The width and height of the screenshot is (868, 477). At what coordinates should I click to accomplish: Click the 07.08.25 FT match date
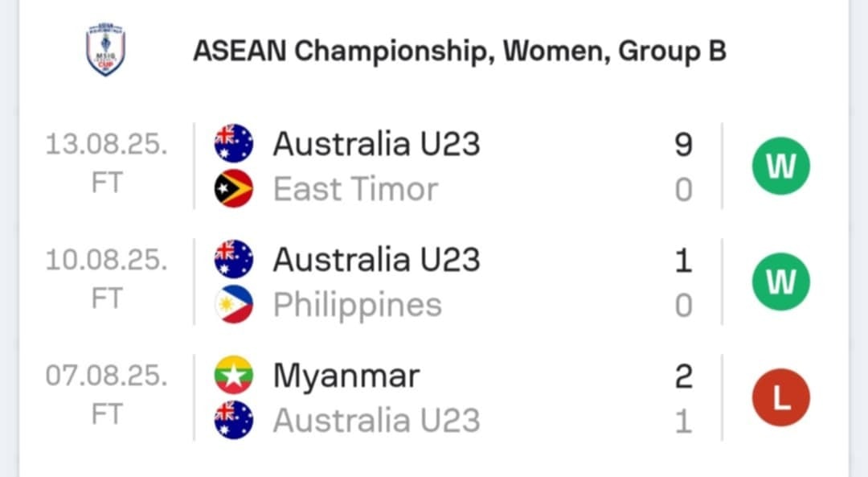tap(106, 395)
